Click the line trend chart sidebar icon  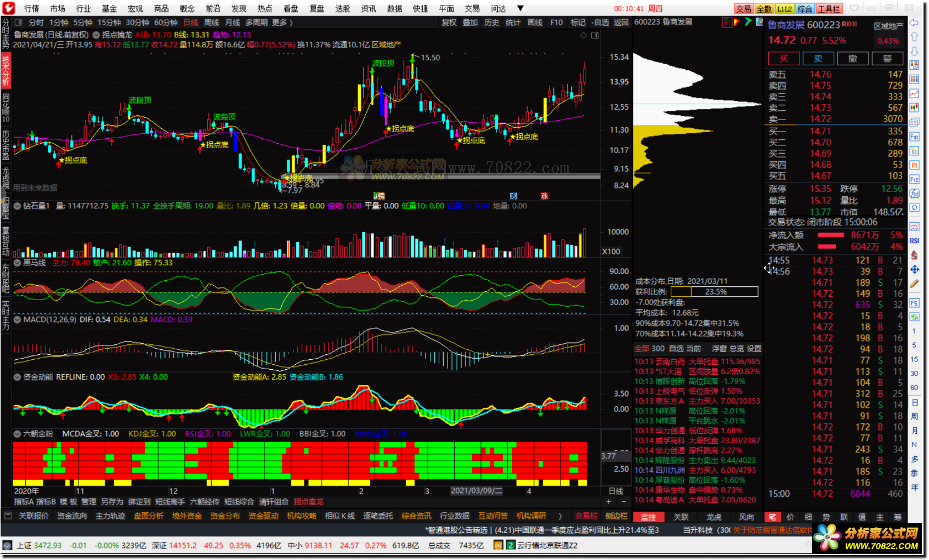[914, 94]
